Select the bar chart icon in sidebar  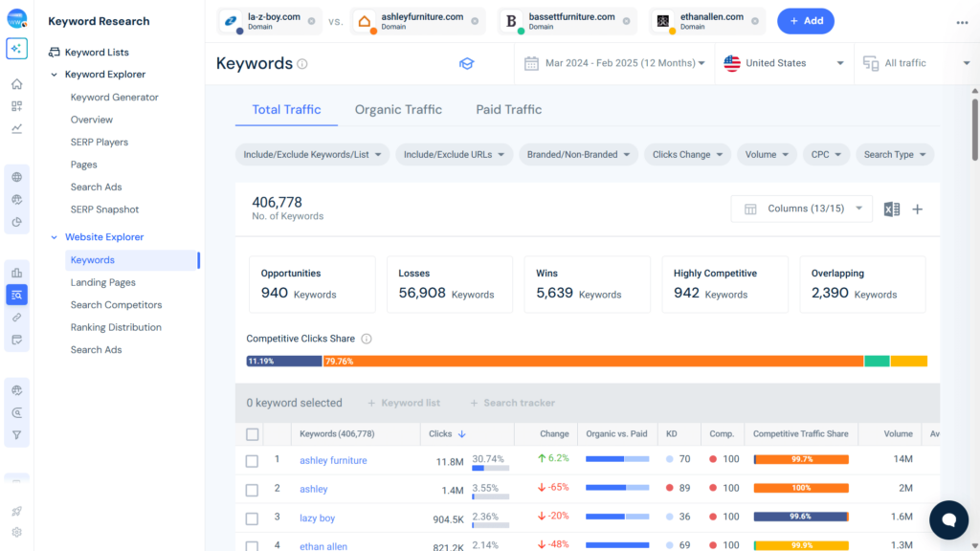pos(15,272)
